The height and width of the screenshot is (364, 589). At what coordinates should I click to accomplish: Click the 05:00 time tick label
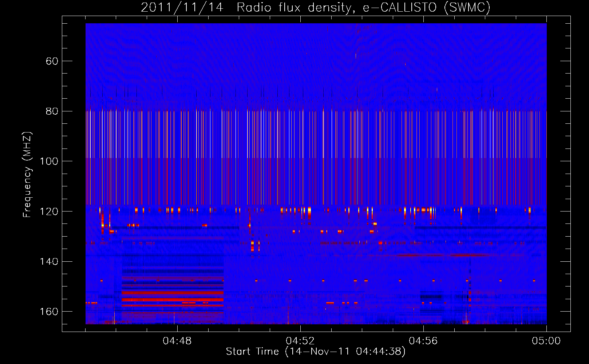[x=546, y=341]
